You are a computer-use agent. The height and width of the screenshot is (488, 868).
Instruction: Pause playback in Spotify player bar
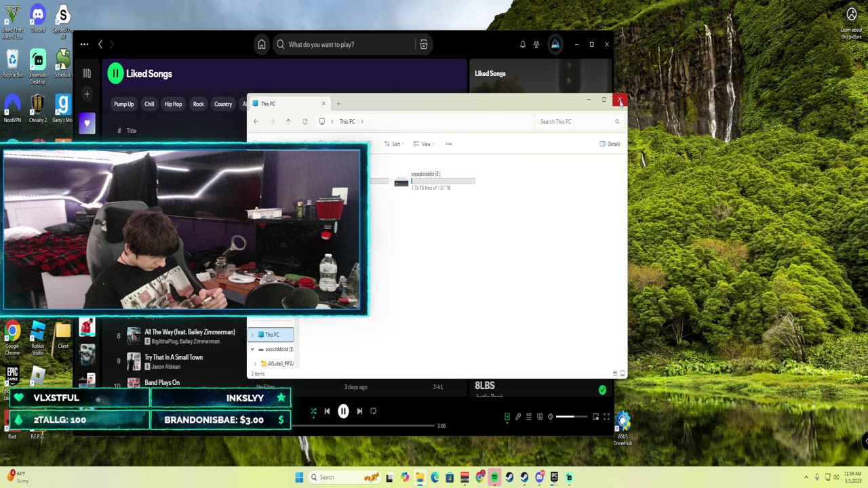(343, 411)
